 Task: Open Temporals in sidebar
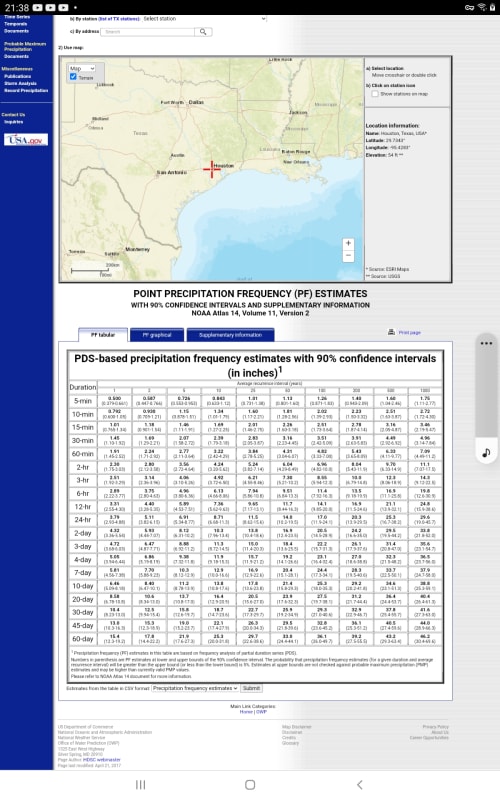pyautogui.click(x=16, y=24)
